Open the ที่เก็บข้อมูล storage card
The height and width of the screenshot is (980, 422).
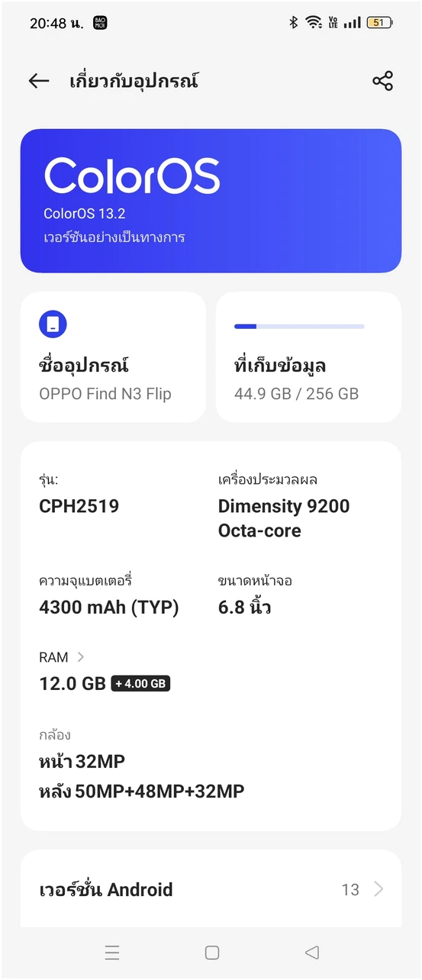click(x=308, y=356)
